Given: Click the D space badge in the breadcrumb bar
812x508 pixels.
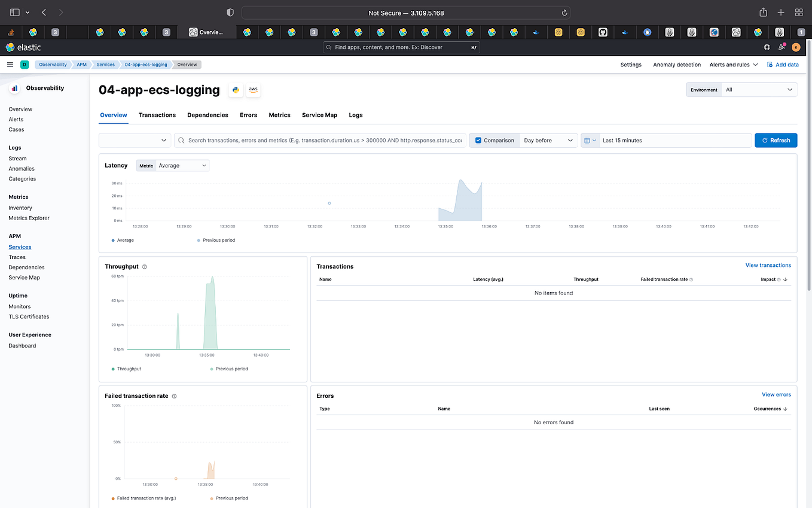Looking at the screenshot, I should pyautogui.click(x=24, y=64).
